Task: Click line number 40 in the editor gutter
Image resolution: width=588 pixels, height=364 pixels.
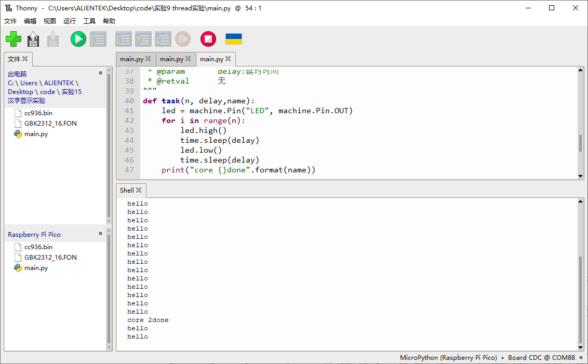Action: coord(129,101)
